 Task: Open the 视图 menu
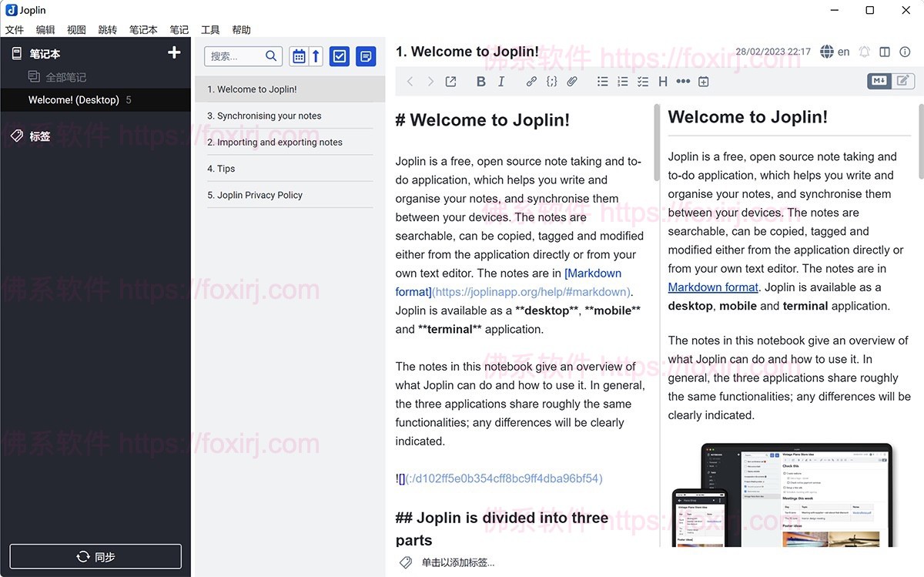[x=76, y=29]
